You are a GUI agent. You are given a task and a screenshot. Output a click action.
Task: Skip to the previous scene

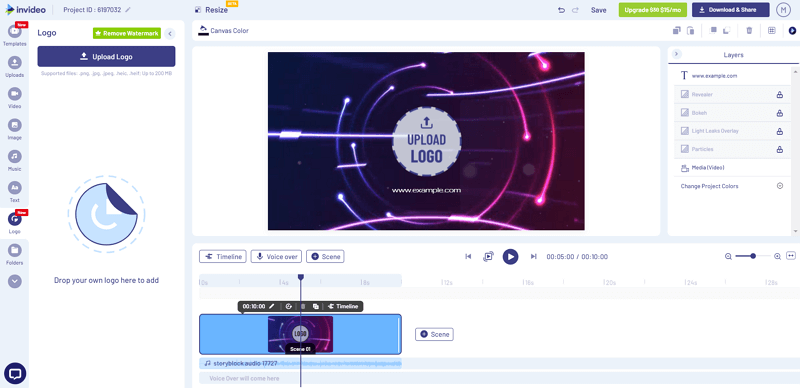click(468, 256)
